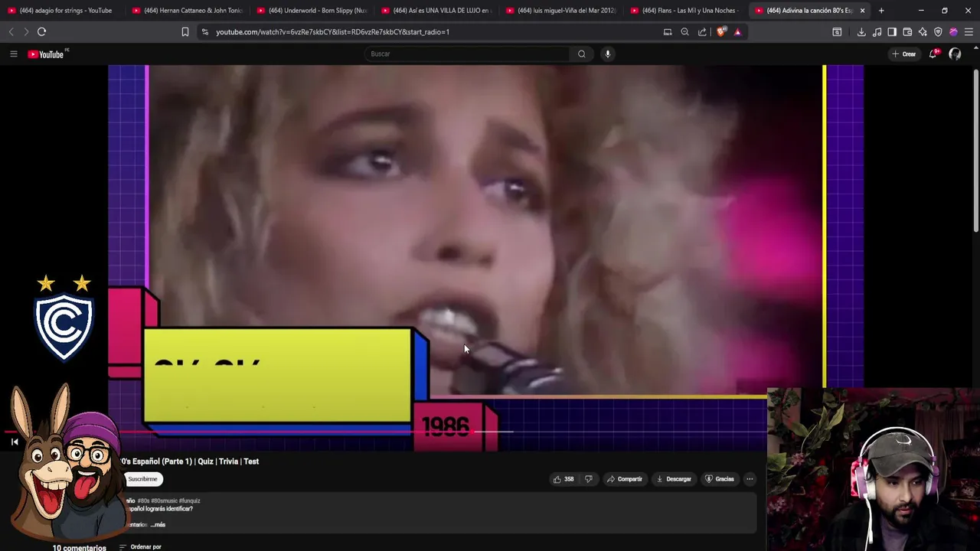The height and width of the screenshot is (551, 980).
Task: Open the media playlist music-note icon
Action: 877,31
